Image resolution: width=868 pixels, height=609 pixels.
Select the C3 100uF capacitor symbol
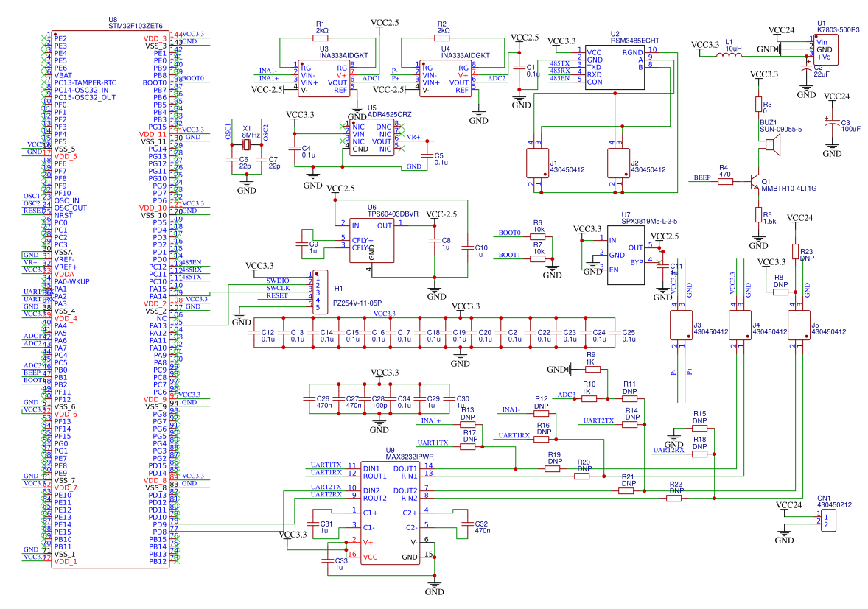point(832,124)
